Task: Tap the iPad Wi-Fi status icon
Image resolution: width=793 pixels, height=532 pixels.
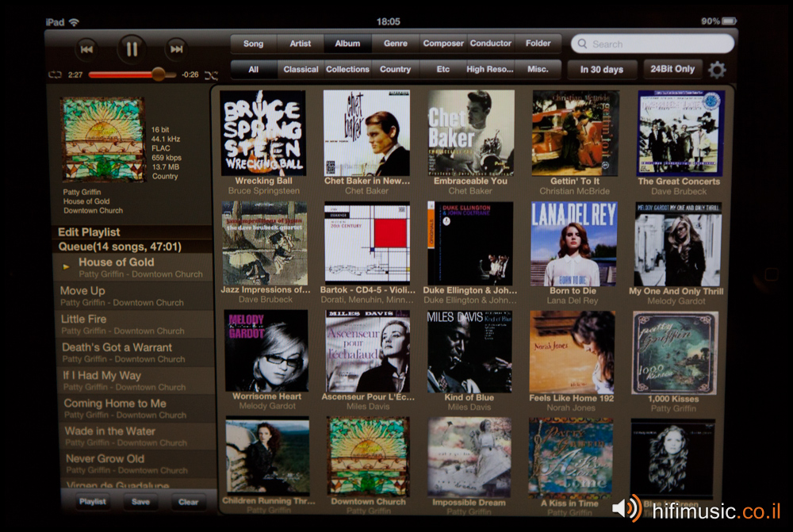Action: pos(75,22)
